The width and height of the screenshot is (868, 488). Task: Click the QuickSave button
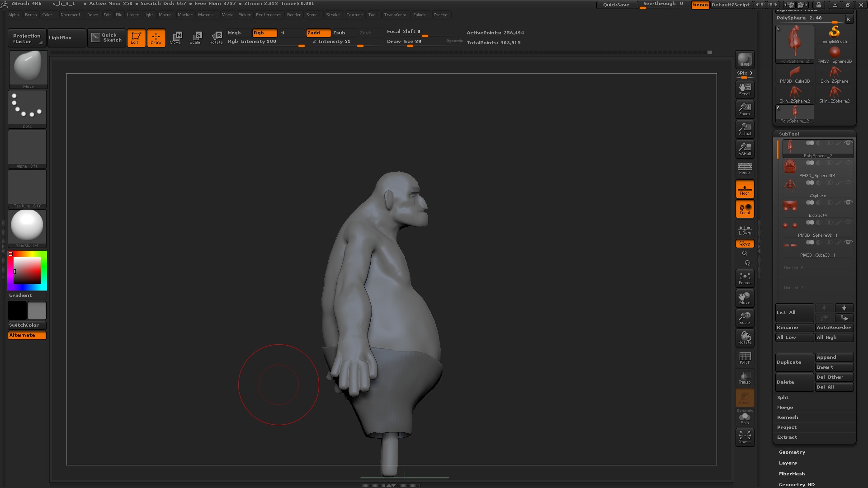(616, 5)
